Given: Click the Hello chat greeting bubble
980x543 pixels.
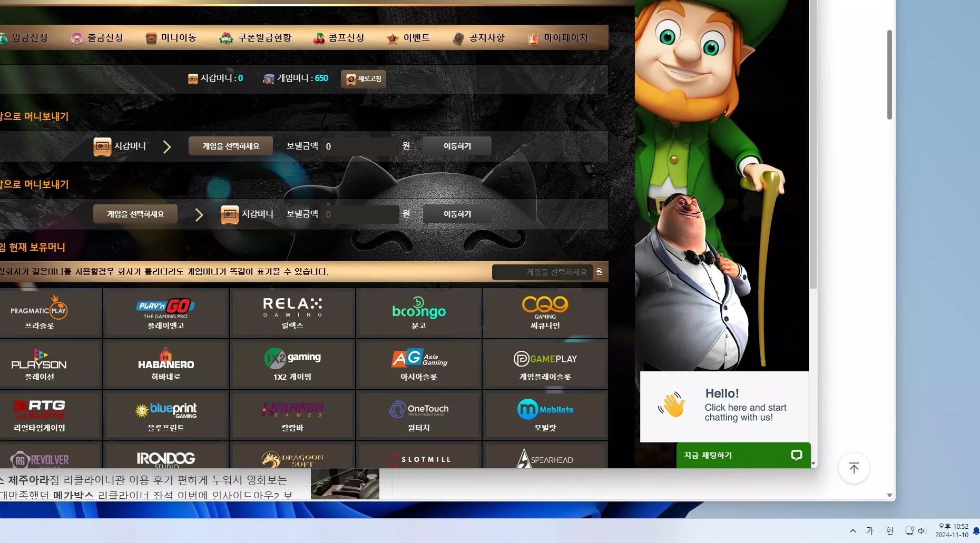Looking at the screenshot, I should coord(724,407).
